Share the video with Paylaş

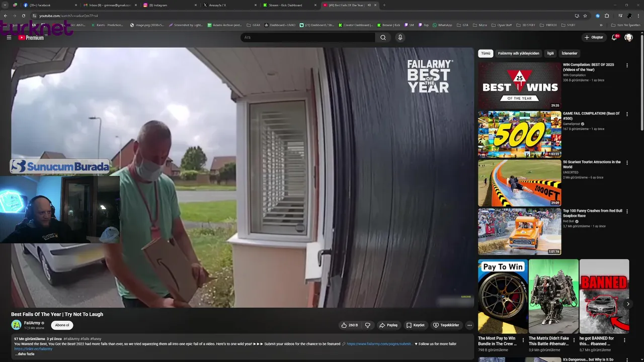point(388,325)
